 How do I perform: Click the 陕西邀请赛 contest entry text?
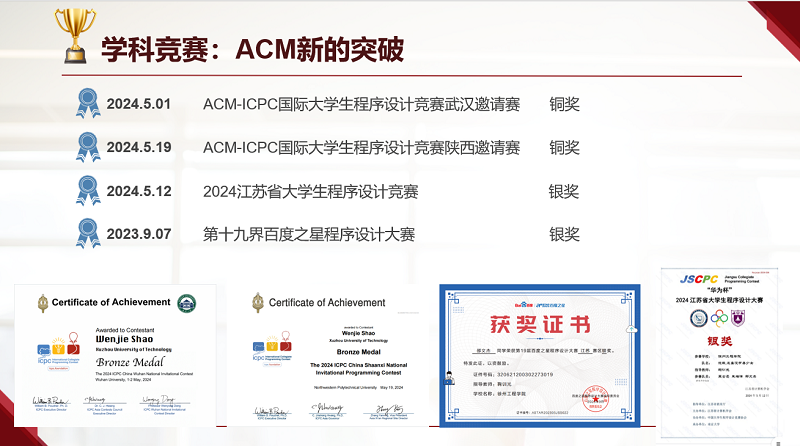tap(361, 148)
